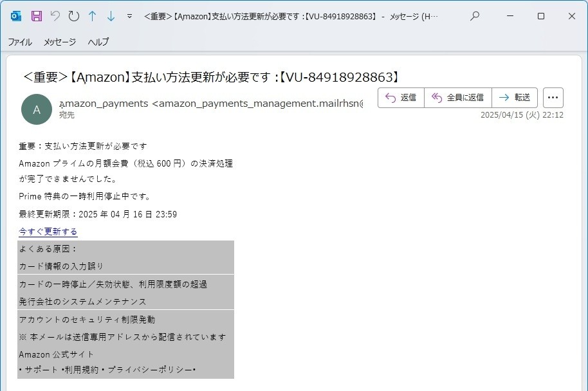
Task: Open the more actions ellipsis button
Action: tap(553, 98)
